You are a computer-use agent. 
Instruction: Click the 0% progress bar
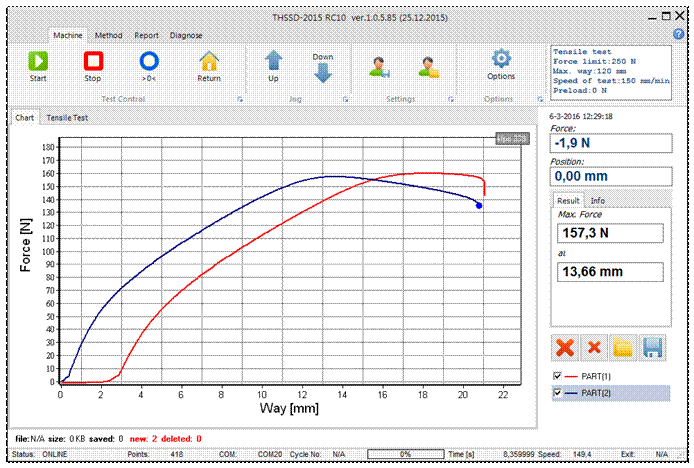pos(405,454)
